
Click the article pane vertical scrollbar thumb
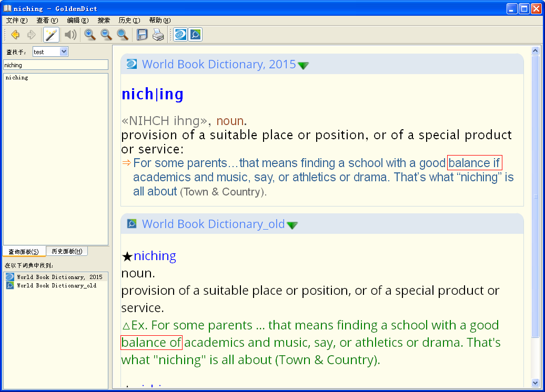click(536, 196)
